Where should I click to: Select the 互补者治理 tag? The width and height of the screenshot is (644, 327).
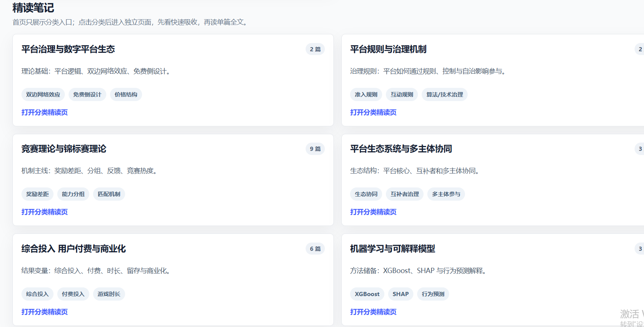[405, 194]
